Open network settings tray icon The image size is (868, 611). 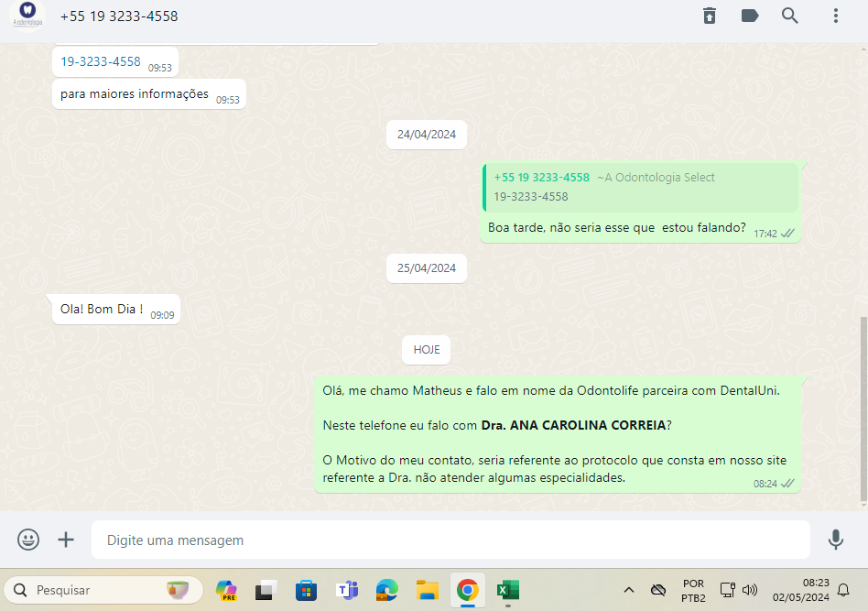(727, 590)
